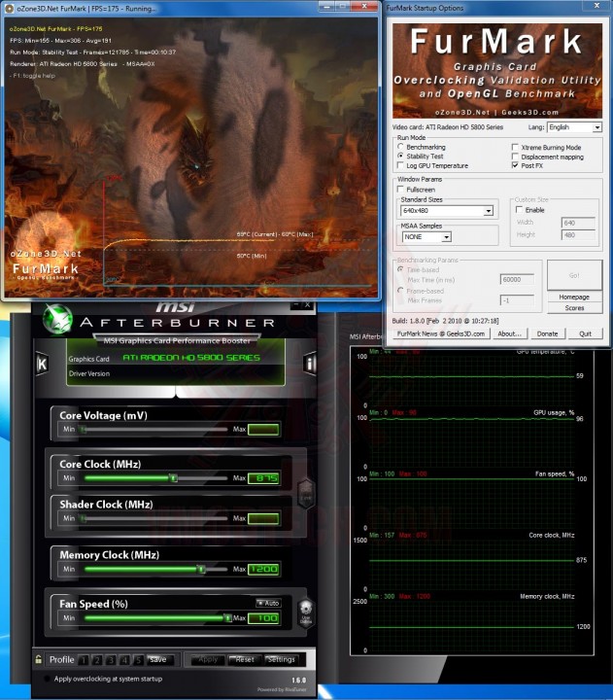The image size is (613, 700).
Task: Enable Displacement mapping checkbox
Action: (x=515, y=157)
